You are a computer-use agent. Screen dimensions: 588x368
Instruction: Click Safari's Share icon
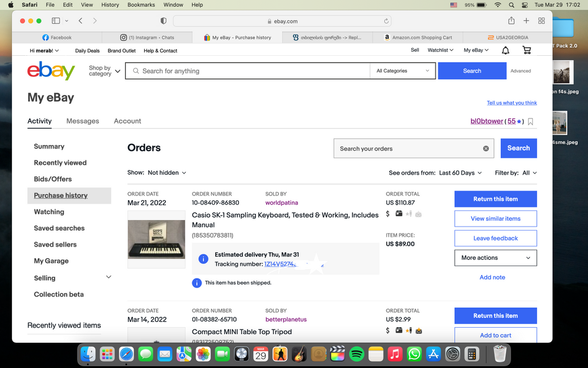pos(511,21)
